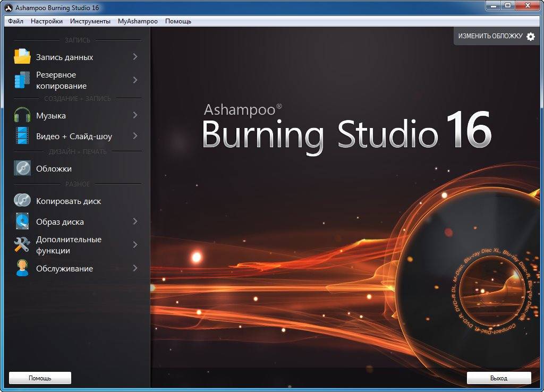Close the Ashampoo Burning Studio window

pos(528,6)
